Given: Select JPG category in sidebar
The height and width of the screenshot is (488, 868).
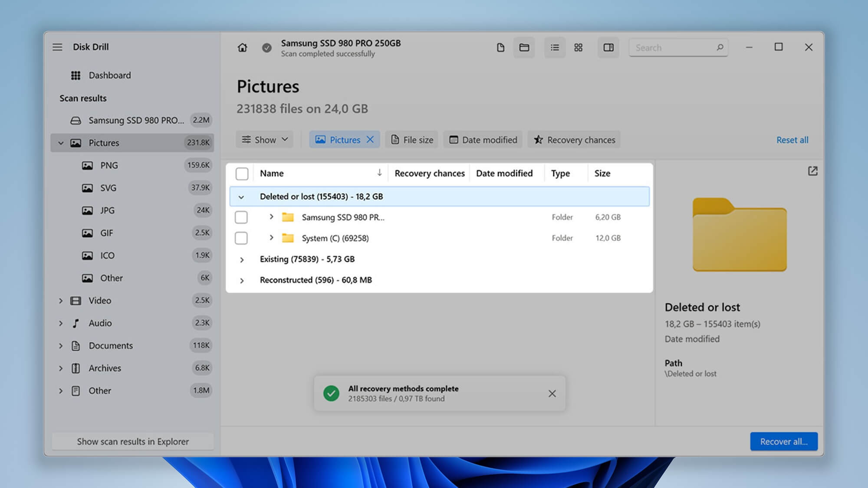Looking at the screenshot, I should point(132,210).
